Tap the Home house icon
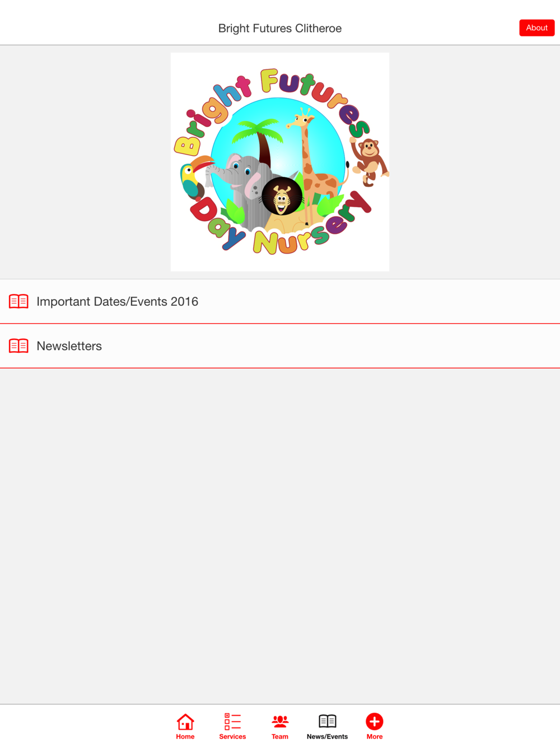The image size is (560, 747). 185,721
